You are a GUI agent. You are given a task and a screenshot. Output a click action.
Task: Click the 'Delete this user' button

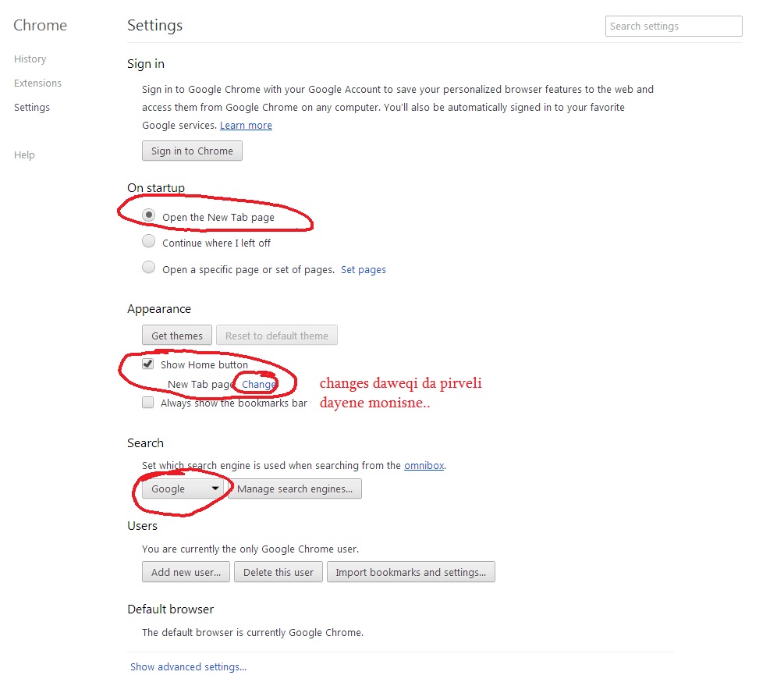point(278,572)
